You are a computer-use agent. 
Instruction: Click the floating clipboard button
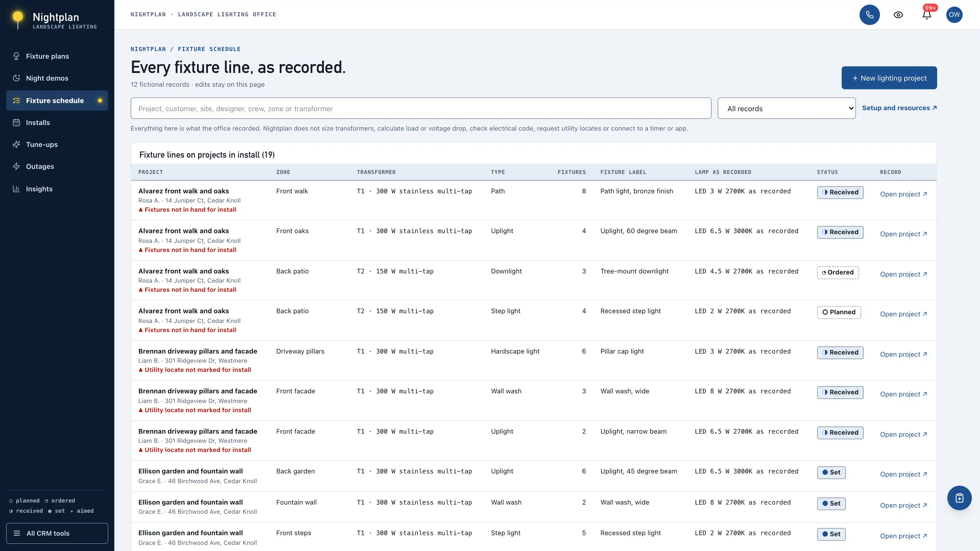click(959, 498)
